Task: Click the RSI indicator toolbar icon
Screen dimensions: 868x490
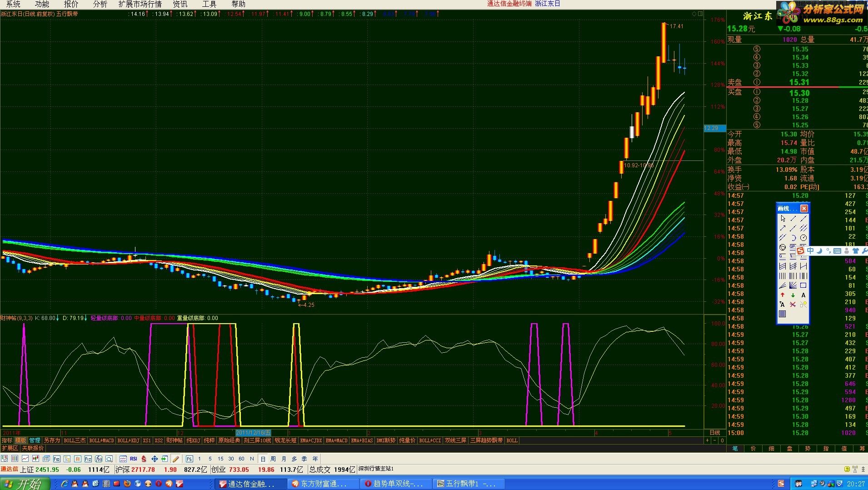Action: click(134, 459)
